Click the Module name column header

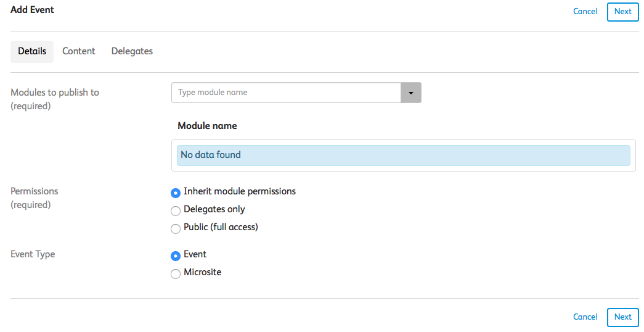click(x=207, y=126)
